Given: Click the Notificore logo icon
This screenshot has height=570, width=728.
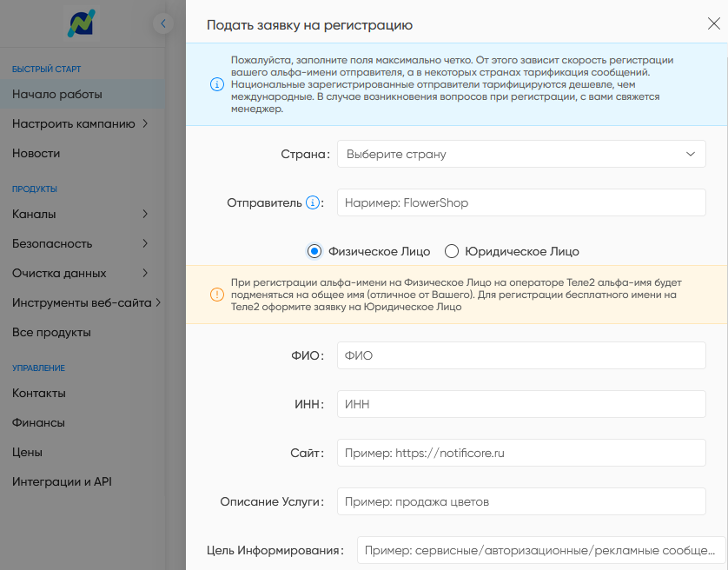Looking at the screenshot, I should click(x=83, y=23).
